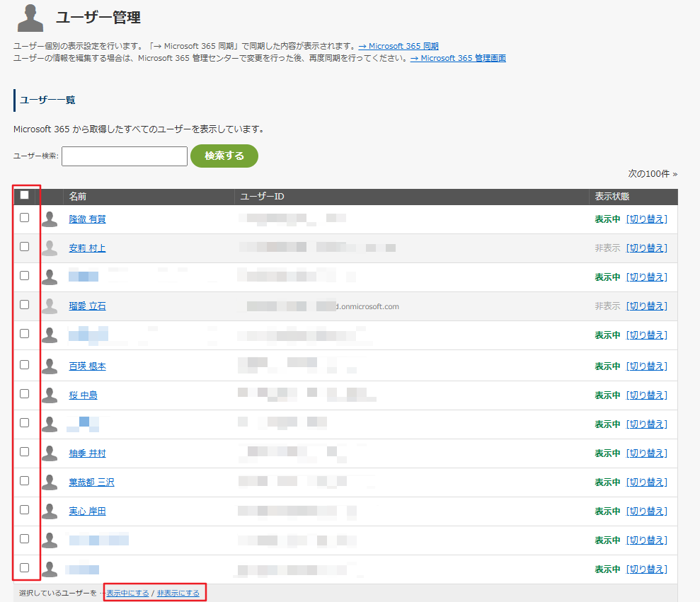Click [切り替え] in the 百瑛 根本 row
Image resolution: width=700 pixels, height=602 pixels.
647,366
